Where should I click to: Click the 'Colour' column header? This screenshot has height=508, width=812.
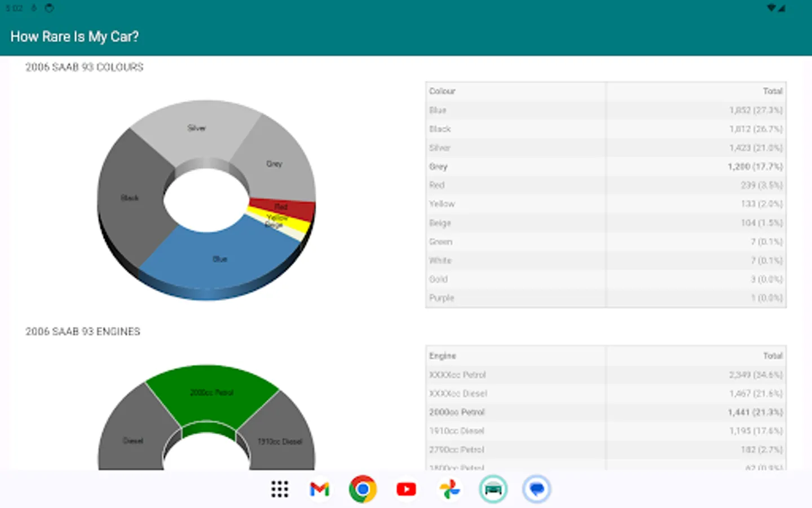tap(442, 91)
